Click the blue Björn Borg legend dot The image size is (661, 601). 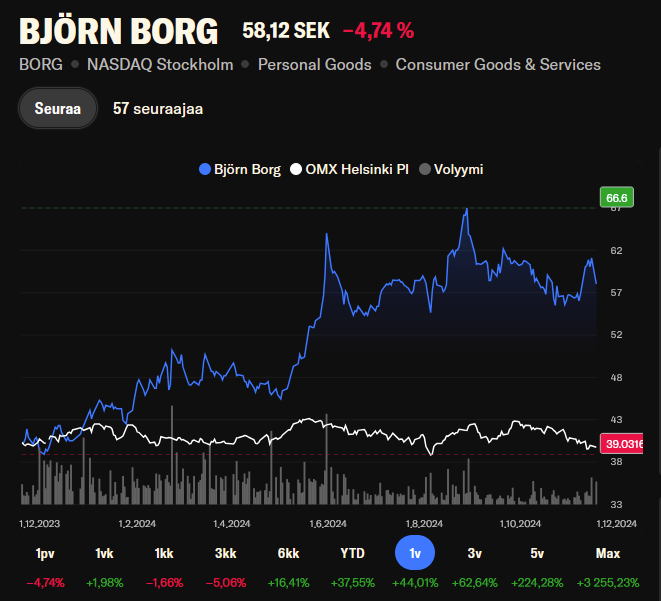tap(205, 169)
